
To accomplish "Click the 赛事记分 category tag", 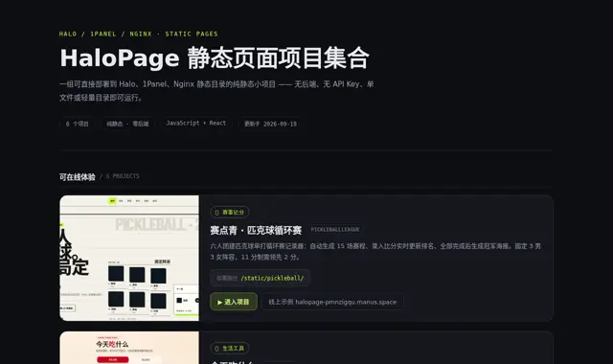I will pos(230,212).
